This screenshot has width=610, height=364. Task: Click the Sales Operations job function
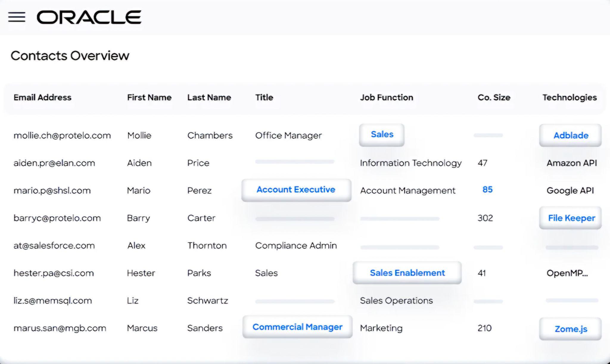click(396, 301)
